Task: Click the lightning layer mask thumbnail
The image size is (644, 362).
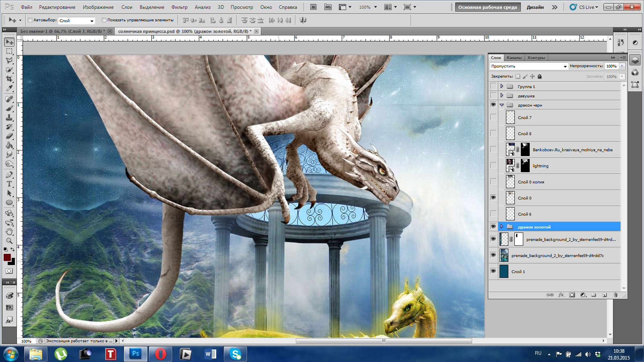Action: tap(525, 165)
